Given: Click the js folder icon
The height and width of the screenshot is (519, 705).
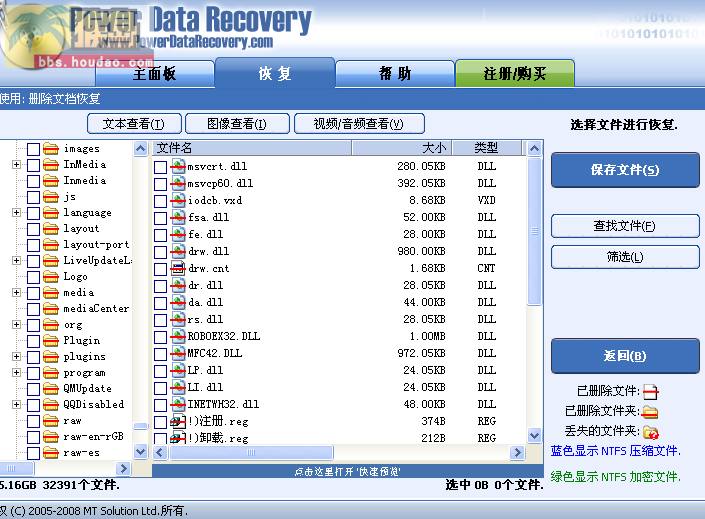Looking at the screenshot, I should 51,197.
